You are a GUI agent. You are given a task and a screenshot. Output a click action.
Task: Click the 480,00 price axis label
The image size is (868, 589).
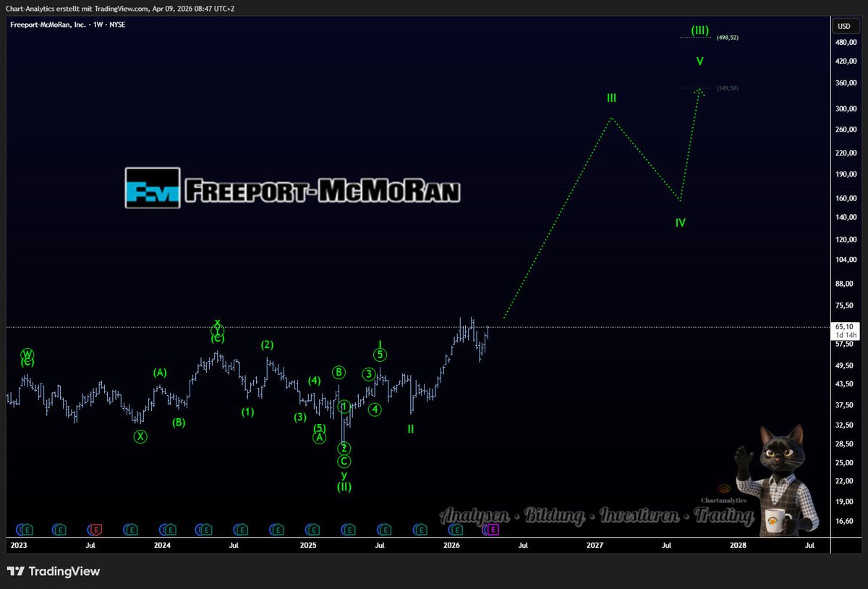click(x=846, y=42)
